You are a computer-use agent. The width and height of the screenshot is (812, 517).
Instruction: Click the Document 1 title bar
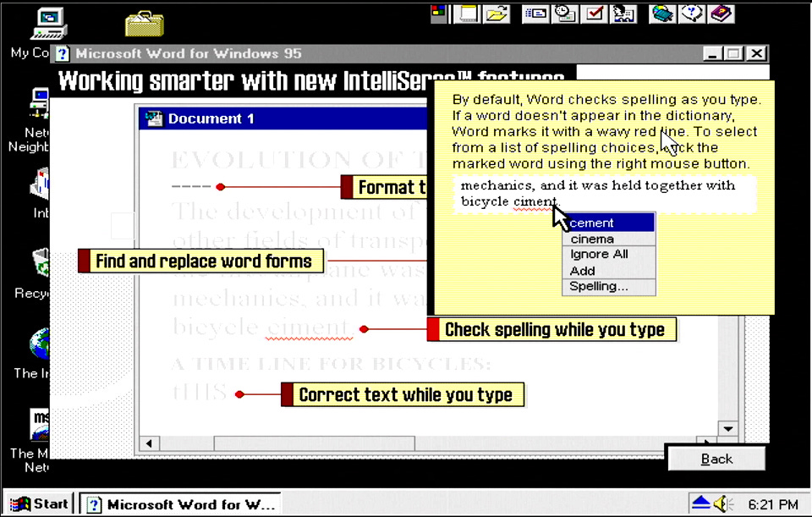(x=283, y=118)
